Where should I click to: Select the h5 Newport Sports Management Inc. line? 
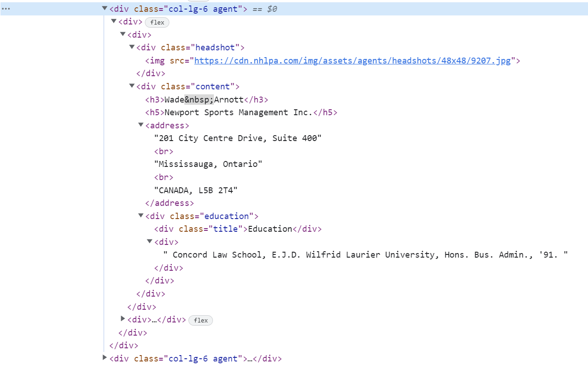tap(241, 112)
